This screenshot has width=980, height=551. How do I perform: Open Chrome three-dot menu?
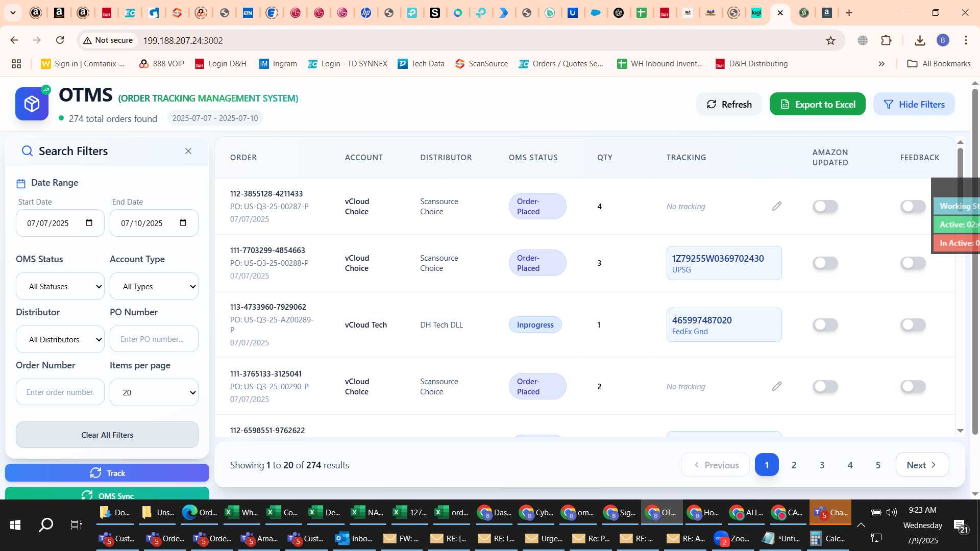click(966, 40)
